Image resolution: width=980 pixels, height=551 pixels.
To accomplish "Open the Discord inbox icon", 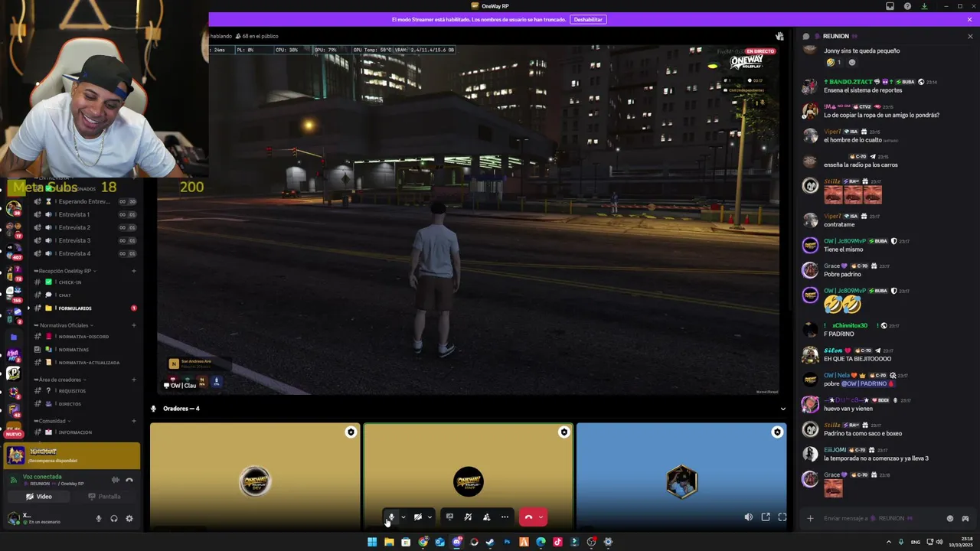I will (x=890, y=6).
